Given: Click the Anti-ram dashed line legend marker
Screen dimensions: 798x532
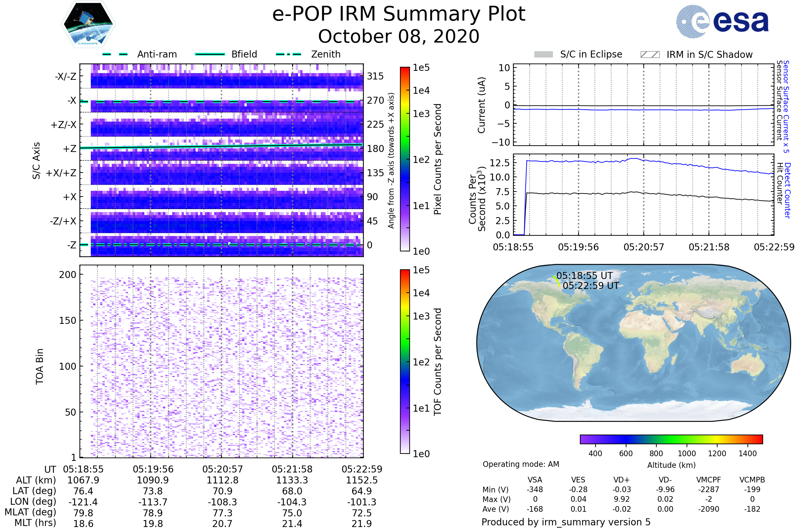Looking at the screenshot, I should point(115,54).
